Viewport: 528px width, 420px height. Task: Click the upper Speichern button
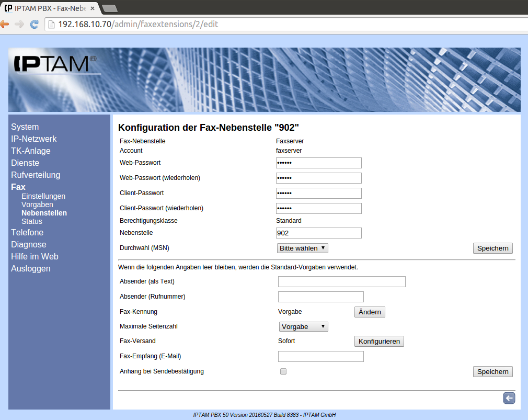492,248
